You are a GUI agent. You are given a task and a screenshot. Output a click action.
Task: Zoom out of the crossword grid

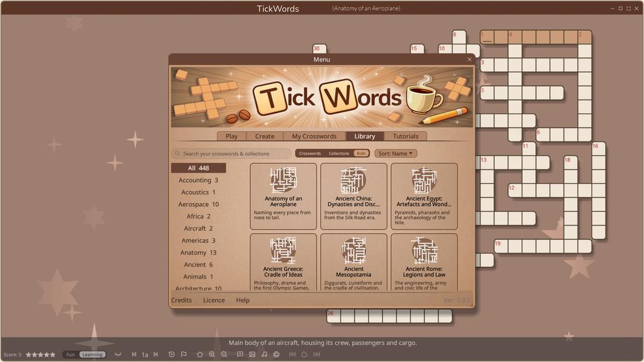pyautogui.click(x=224, y=354)
